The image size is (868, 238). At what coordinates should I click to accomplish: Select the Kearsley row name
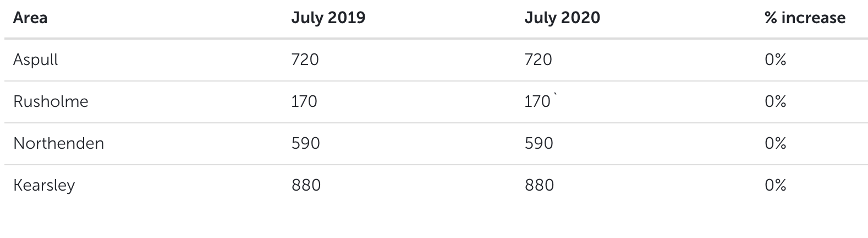(x=44, y=186)
